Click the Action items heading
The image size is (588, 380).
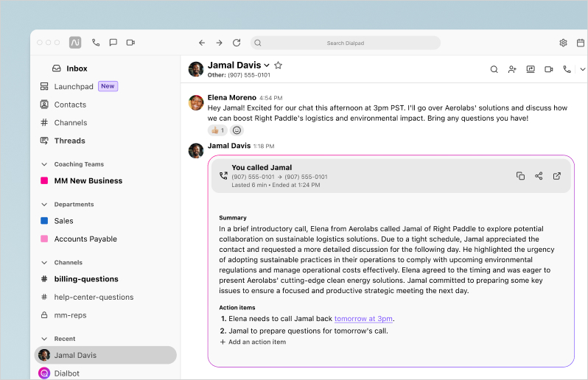point(237,307)
